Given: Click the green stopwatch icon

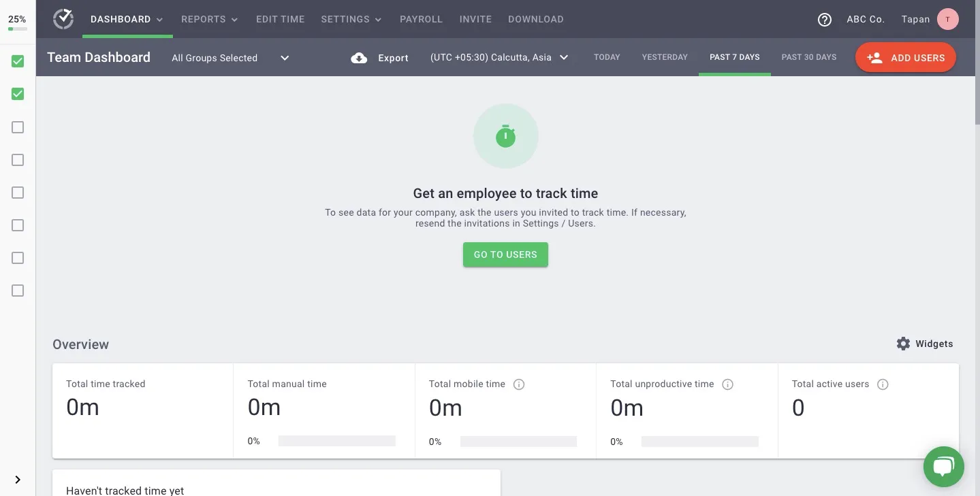Looking at the screenshot, I should [x=505, y=136].
